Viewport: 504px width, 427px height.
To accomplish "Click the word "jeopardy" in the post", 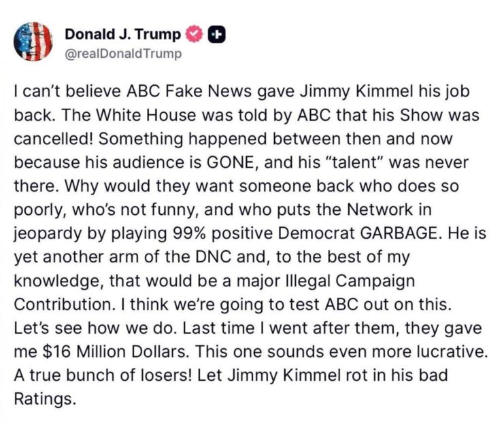I will pyautogui.click(x=48, y=234).
